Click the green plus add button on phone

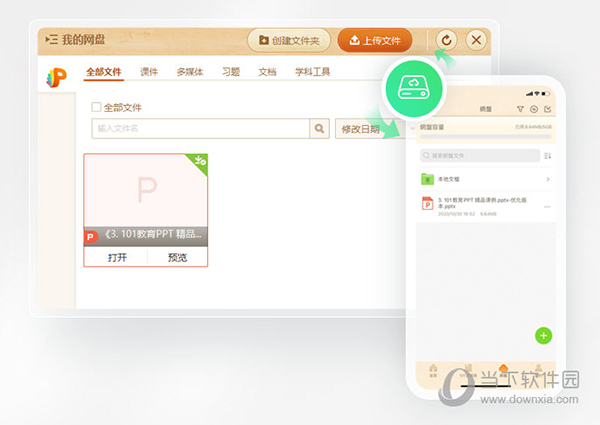click(x=543, y=336)
